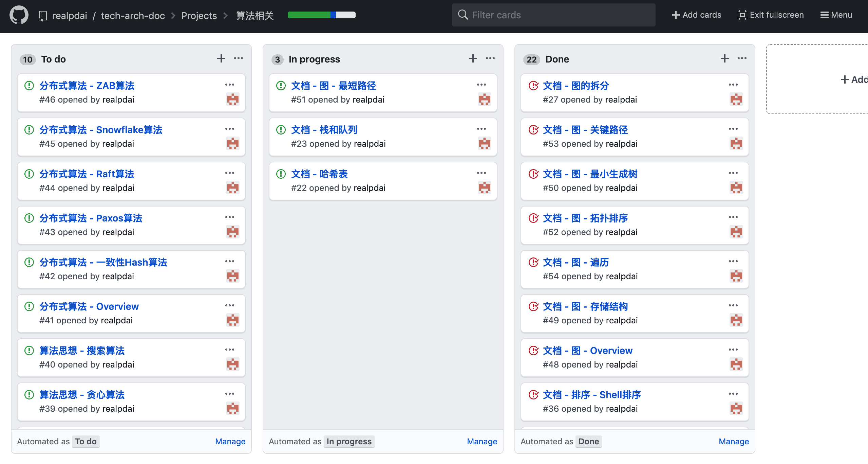Click the project progress bar

pos(321,15)
